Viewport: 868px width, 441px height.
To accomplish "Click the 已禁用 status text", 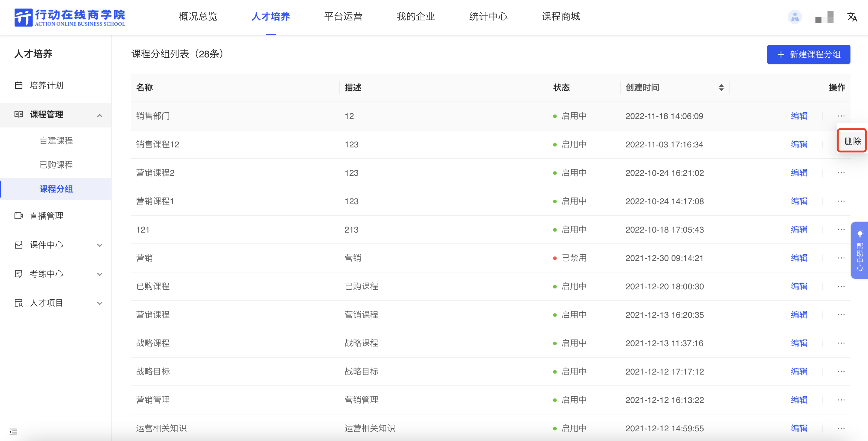I will tap(574, 258).
